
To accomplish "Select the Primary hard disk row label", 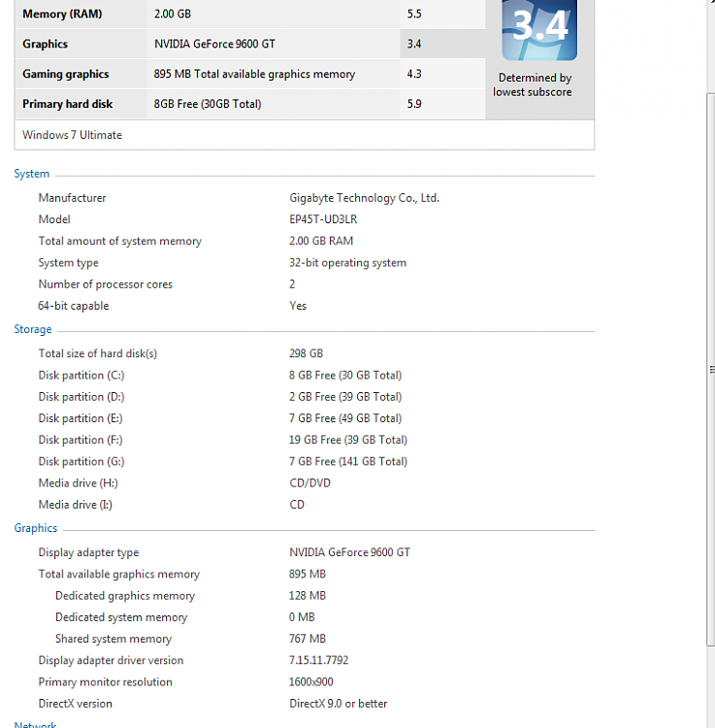I will click(x=67, y=104).
